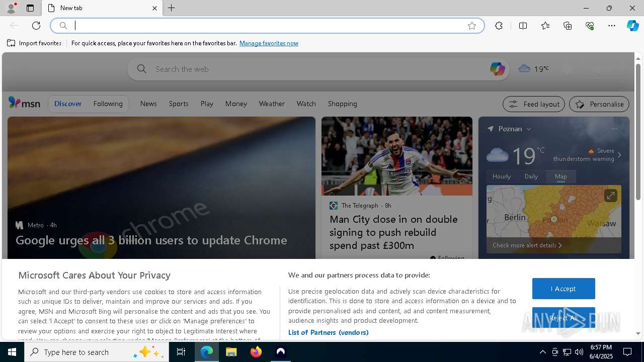Screen dimensions: 644x362
Task: Open the notifications action center
Action: pyautogui.click(x=627, y=352)
